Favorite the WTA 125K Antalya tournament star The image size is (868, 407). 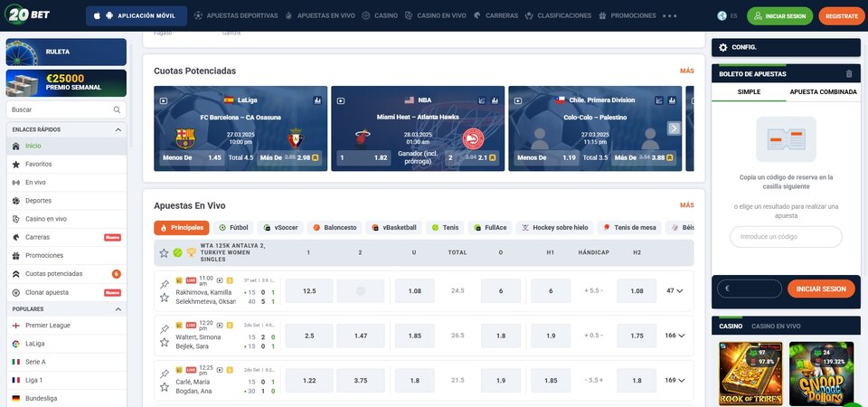coord(164,252)
